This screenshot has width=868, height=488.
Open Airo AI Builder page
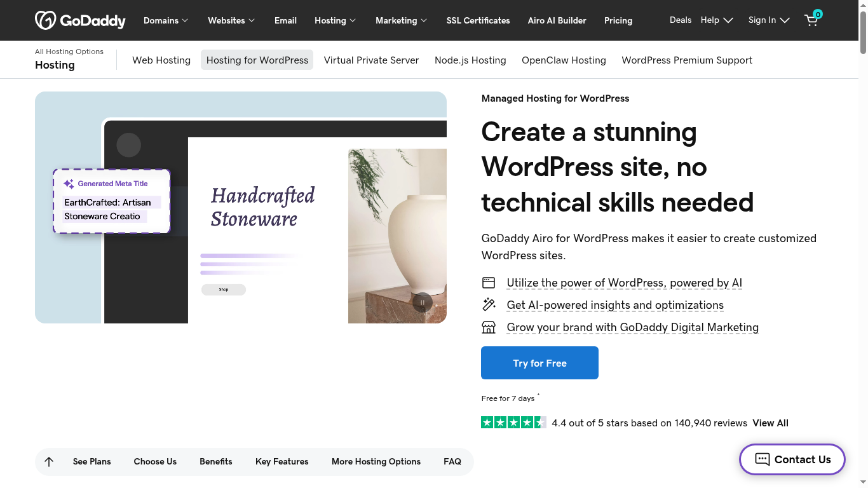(557, 20)
